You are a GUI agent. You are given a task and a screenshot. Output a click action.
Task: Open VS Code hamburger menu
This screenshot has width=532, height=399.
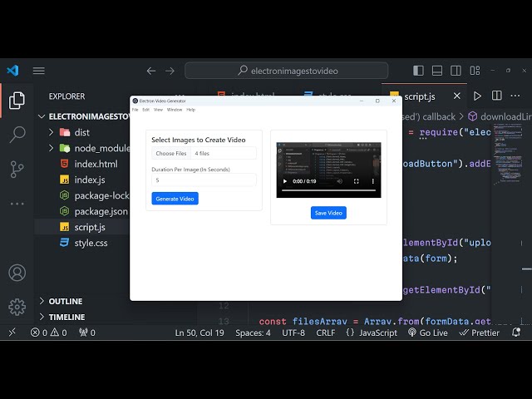pos(39,71)
